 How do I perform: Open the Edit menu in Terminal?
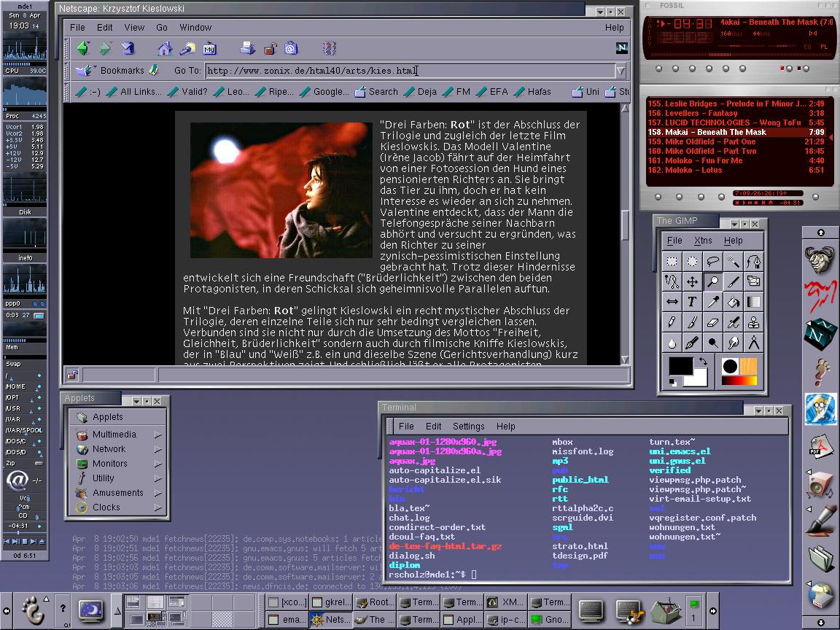[433, 427]
